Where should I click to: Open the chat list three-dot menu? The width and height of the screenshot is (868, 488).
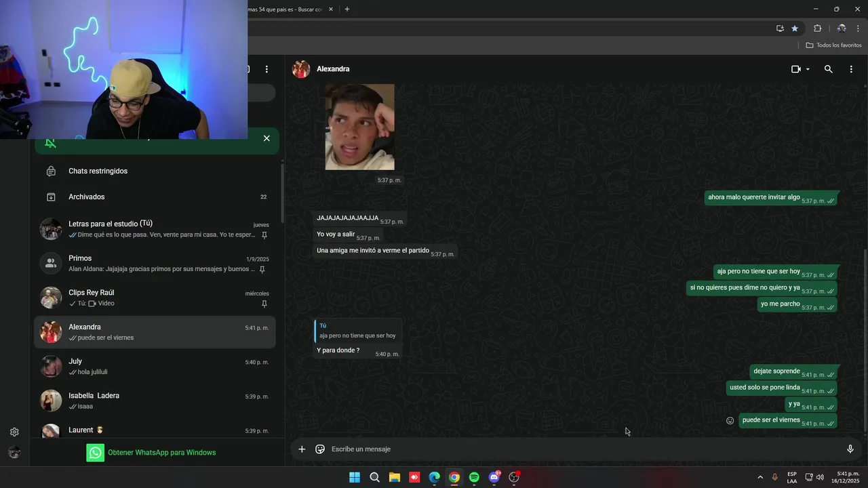tap(267, 69)
